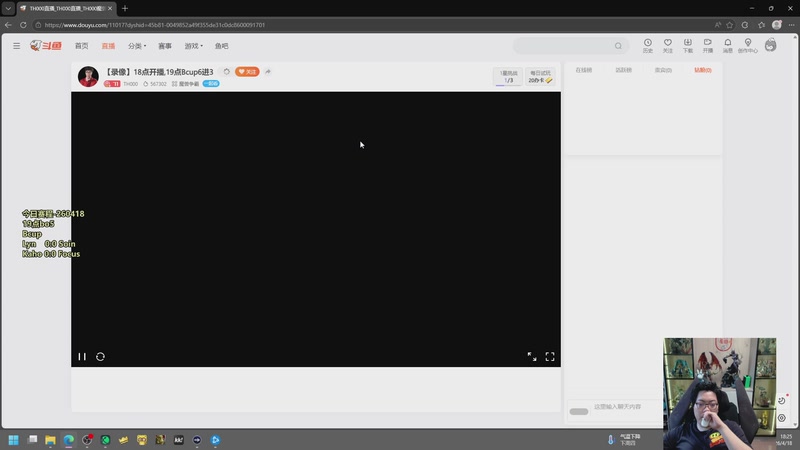The width and height of the screenshot is (800, 450).
Task: Open the 赛事 events tab
Action: (165, 46)
